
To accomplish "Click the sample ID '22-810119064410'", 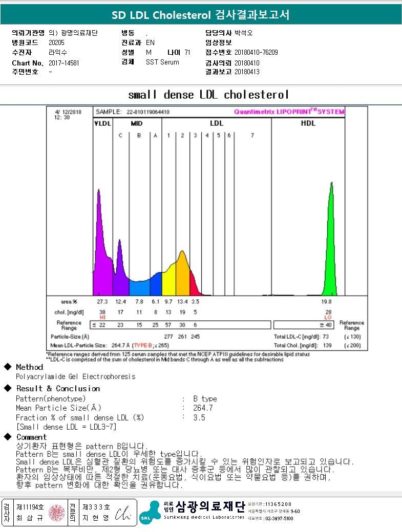I will pos(148,112).
